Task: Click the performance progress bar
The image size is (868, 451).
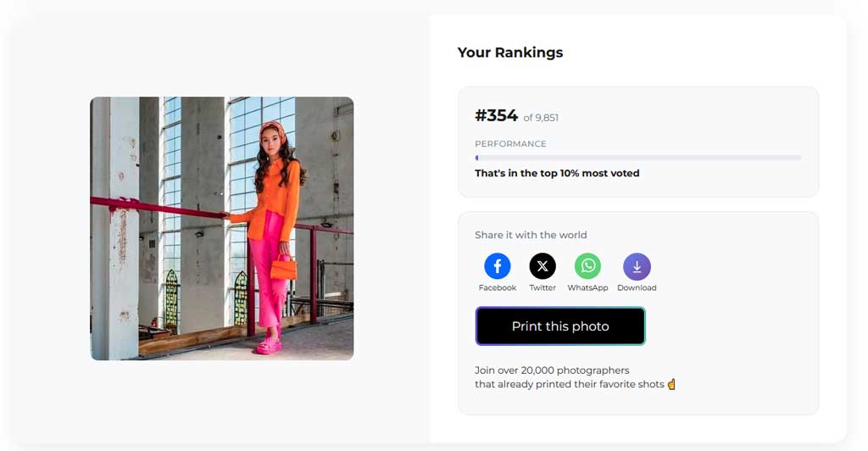Action: click(637, 158)
